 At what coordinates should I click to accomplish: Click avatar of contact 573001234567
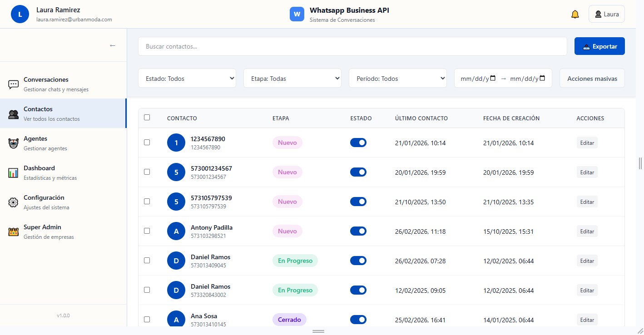tap(176, 172)
